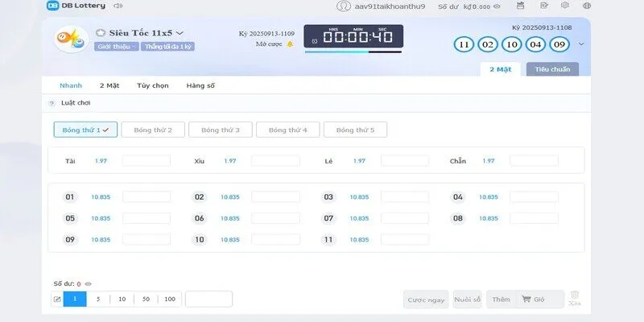Click the Cược ngay button

[x=426, y=299]
